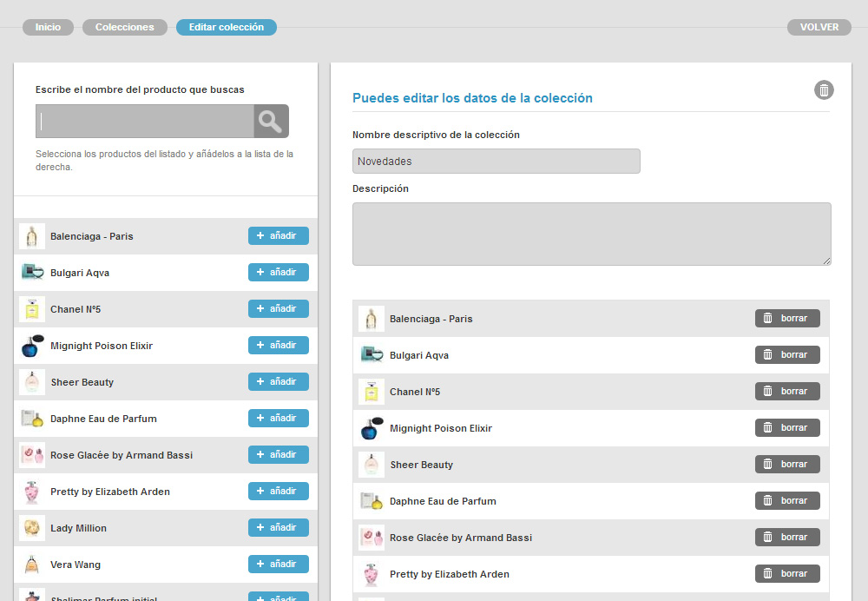This screenshot has height=601, width=868.
Task: Delete the collection with the round trash icon
Action: coord(824,89)
